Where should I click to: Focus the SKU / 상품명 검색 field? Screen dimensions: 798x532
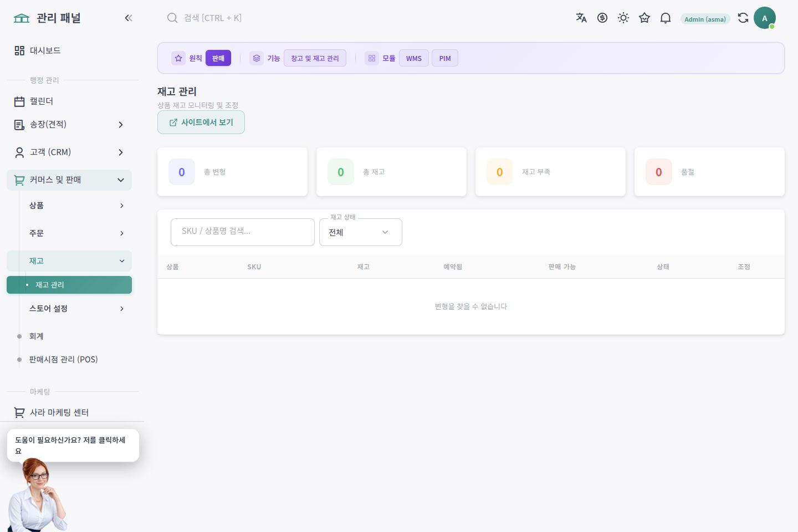coord(243,232)
